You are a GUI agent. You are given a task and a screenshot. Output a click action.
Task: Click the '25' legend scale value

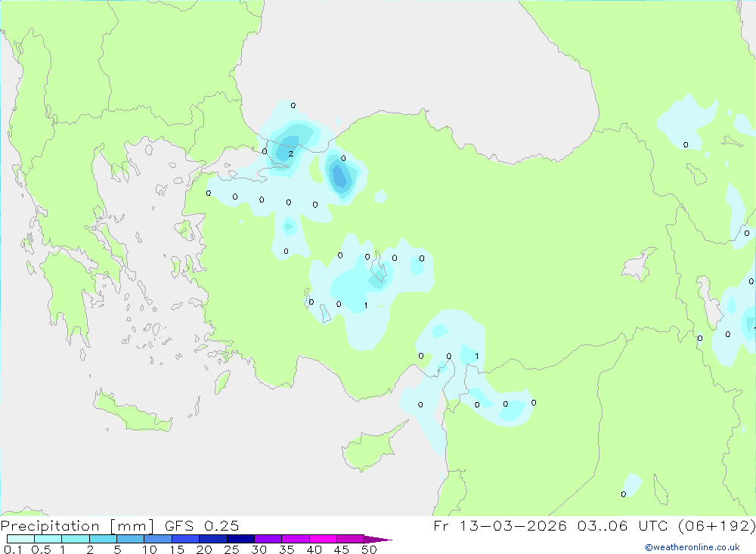232,549
